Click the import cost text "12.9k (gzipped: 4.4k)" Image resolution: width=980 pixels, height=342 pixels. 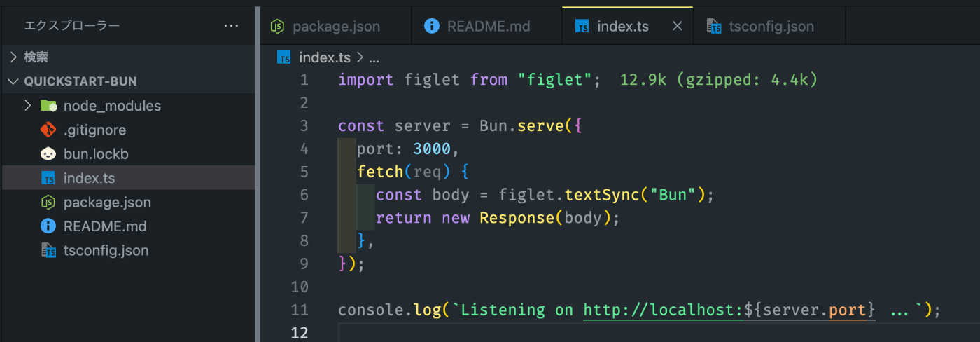pos(719,80)
